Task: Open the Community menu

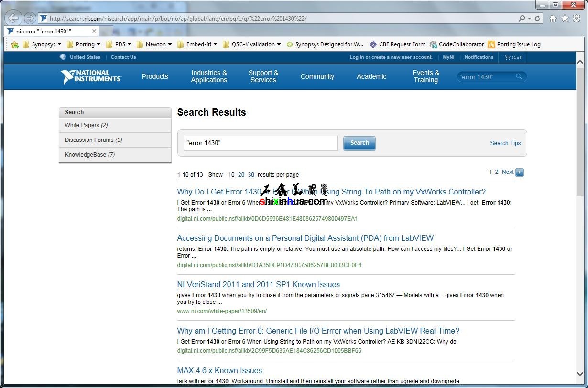Action: click(317, 76)
